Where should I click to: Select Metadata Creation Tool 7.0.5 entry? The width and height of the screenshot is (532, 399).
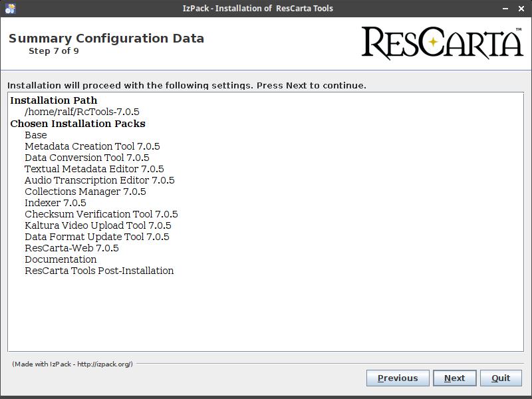(92, 146)
